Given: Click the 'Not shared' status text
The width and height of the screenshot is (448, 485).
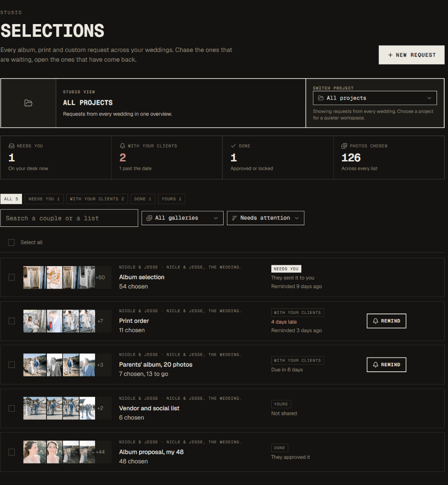Looking at the screenshot, I should (284, 414).
